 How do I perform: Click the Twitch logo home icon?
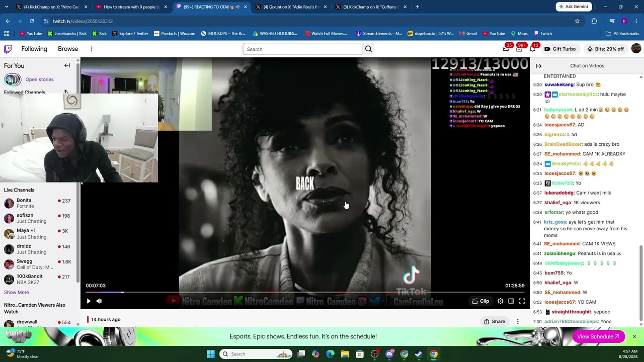(x=8, y=49)
